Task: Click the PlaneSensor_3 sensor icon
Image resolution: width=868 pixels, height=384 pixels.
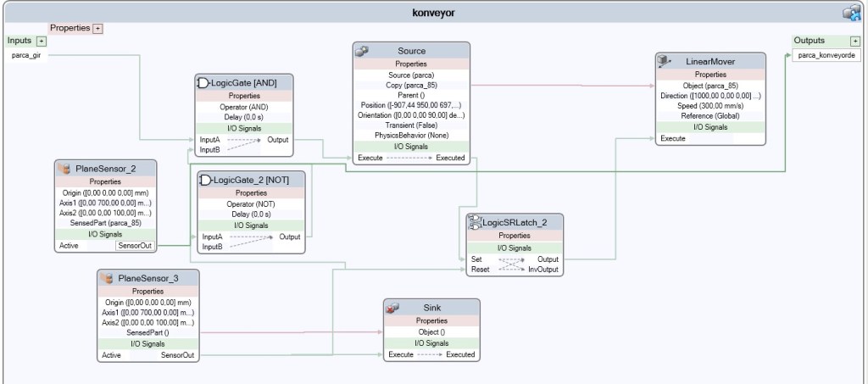Action: click(106, 278)
